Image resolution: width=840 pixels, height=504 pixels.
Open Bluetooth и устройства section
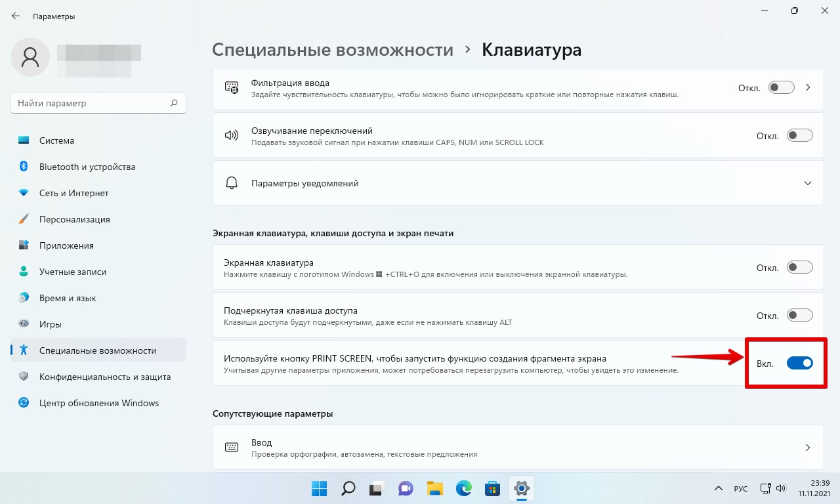click(98, 167)
